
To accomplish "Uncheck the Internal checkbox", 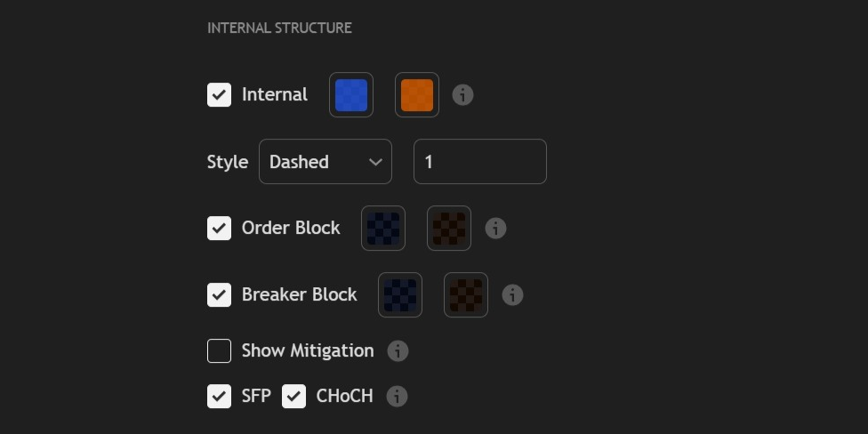I will (219, 95).
